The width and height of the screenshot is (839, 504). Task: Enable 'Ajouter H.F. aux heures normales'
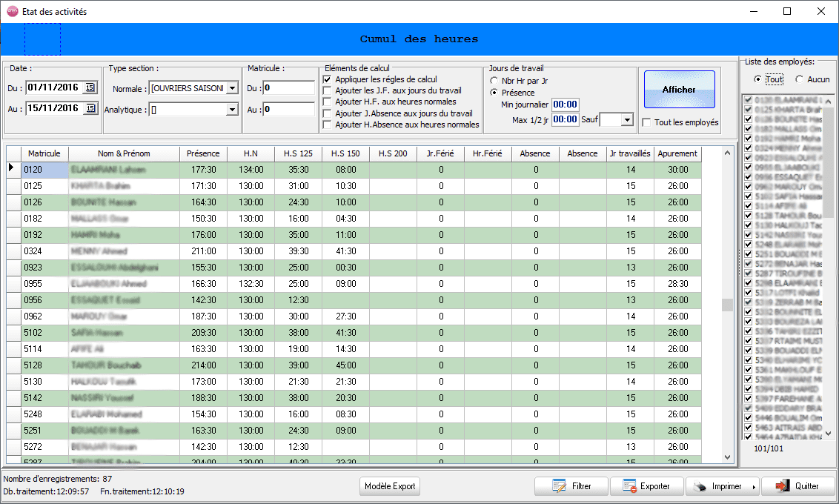pyautogui.click(x=327, y=102)
